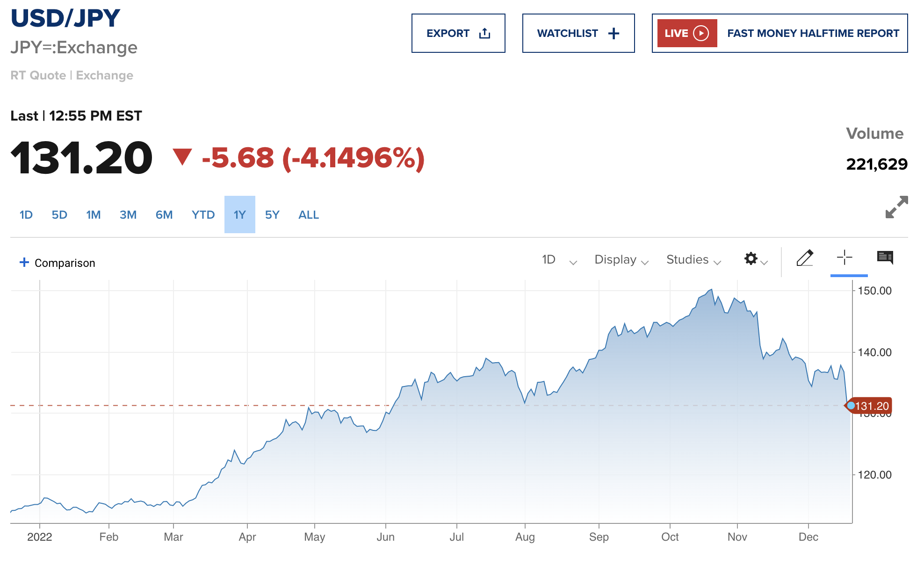Open the Studies dropdown
924x572 pixels.
pos(693,260)
